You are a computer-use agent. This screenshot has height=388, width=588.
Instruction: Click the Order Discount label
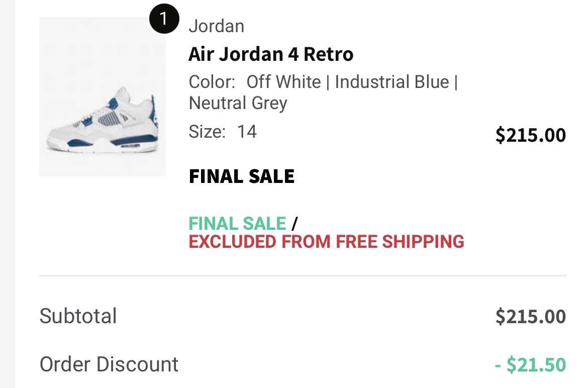[x=109, y=364]
